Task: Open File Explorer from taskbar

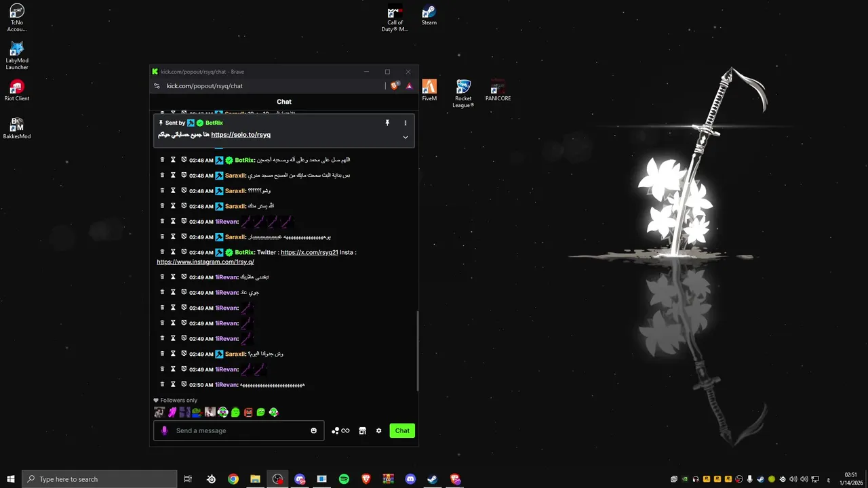Action: [255, 479]
